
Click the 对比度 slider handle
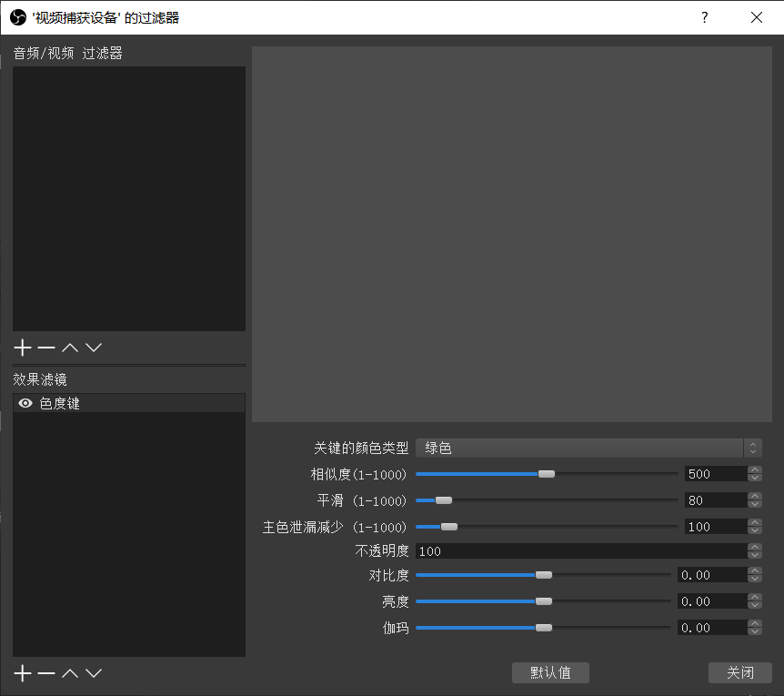coord(544,575)
